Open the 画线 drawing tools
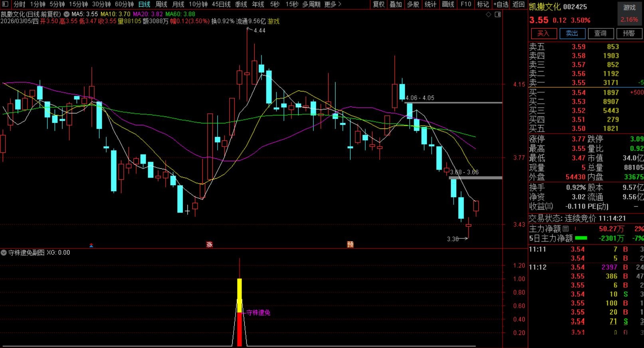Image resolution: width=644 pixels, height=348 pixels. (448, 4)
